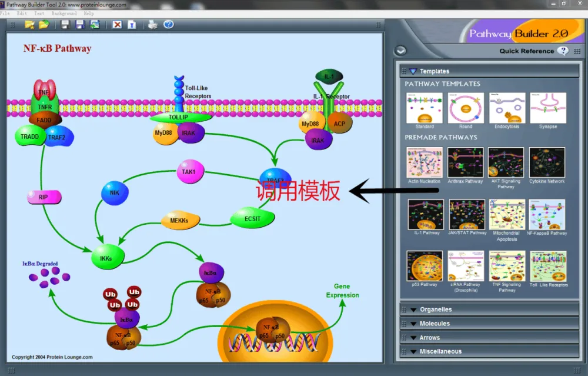Save the current pathway

[x=64, y=25]
